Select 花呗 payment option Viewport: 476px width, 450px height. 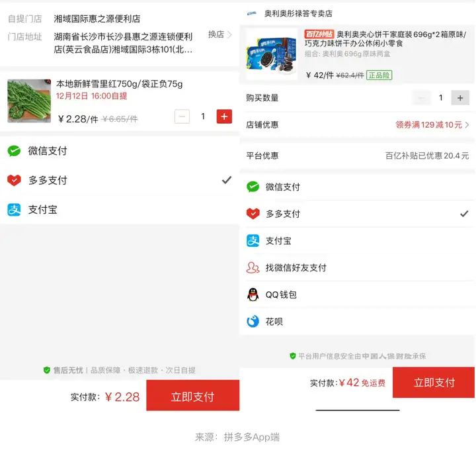click(x=357, y=321)
